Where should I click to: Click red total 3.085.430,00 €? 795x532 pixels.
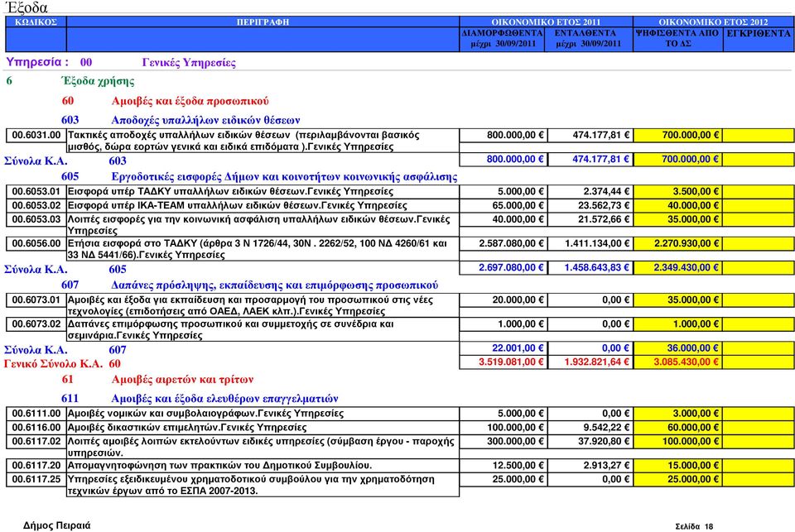coord(678,362)
